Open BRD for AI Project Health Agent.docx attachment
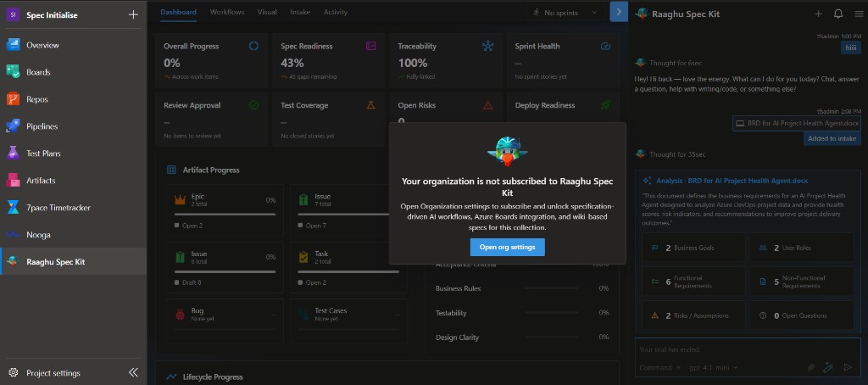This screenshot has width=868, height=385. point(797,123)
